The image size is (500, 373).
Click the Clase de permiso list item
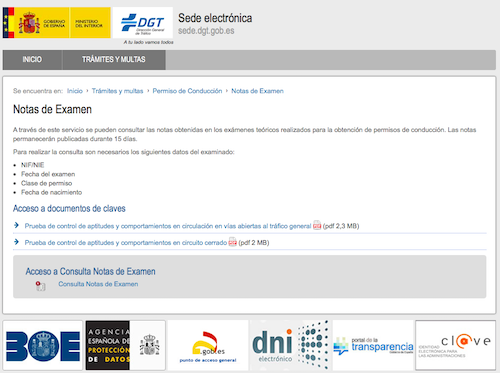[x=47, y=183]
